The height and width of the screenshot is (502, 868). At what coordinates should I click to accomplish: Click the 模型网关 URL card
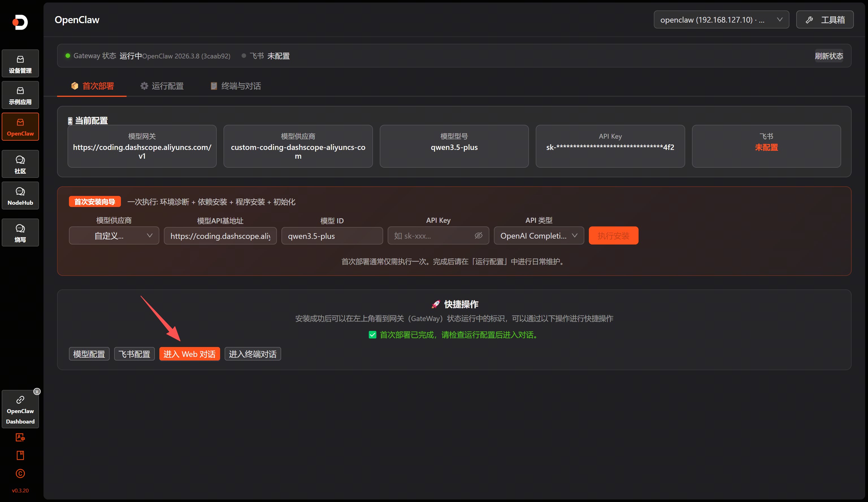coord(142,146)
